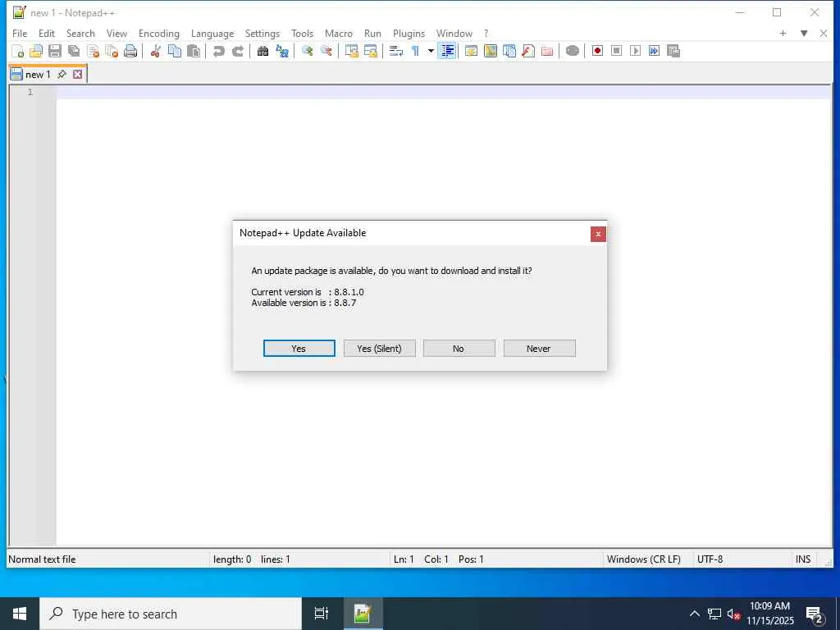The image size is (840, 630).
Task: Open the Folder as Workspace icon
Action: [x=547, y=52]
